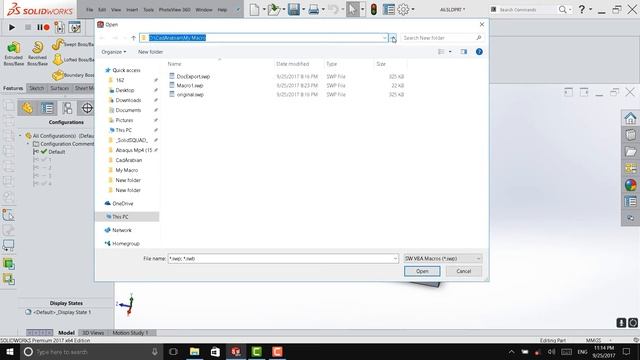Select the DocExport.swp file
640x360 pixels.
(x=193, y=76)
